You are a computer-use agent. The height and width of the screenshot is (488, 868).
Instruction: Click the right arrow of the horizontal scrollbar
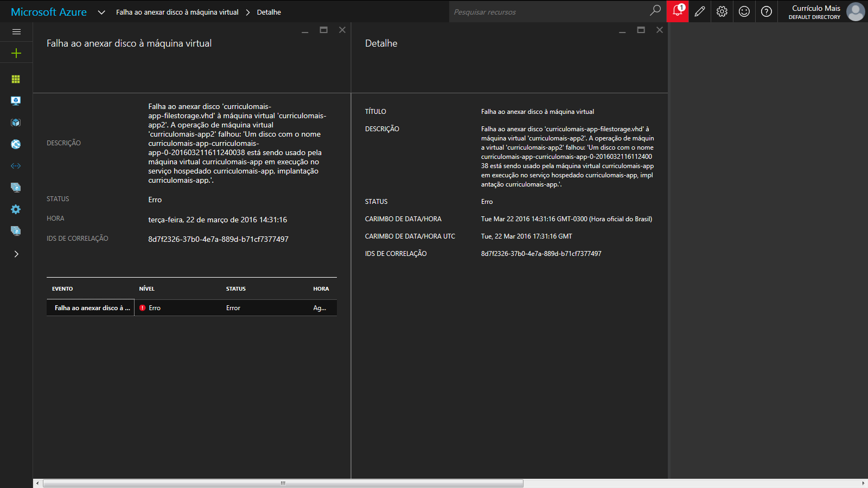(863, 483)
